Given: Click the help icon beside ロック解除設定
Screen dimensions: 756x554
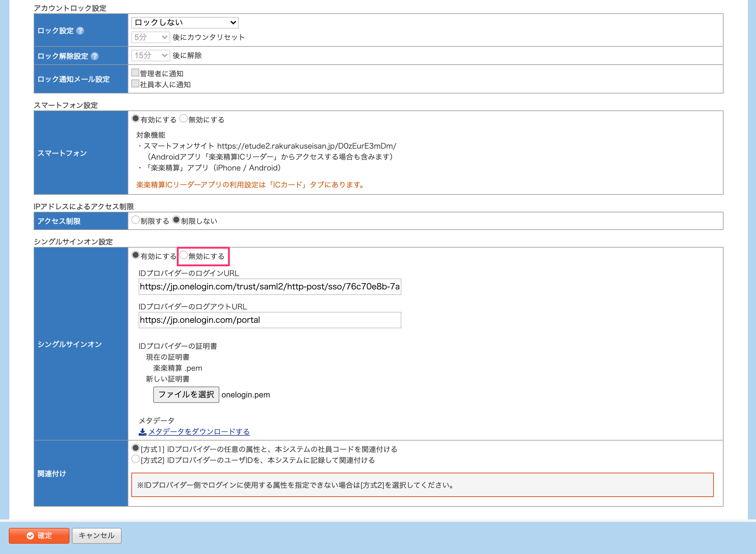Looking at the screenshot, I should point(95,56).
